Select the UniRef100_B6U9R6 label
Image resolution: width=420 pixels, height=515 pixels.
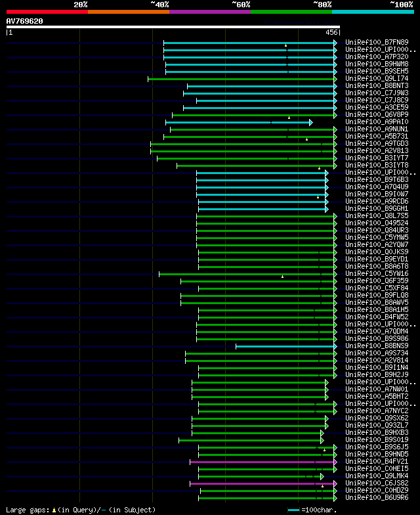[x=377, y=498]
